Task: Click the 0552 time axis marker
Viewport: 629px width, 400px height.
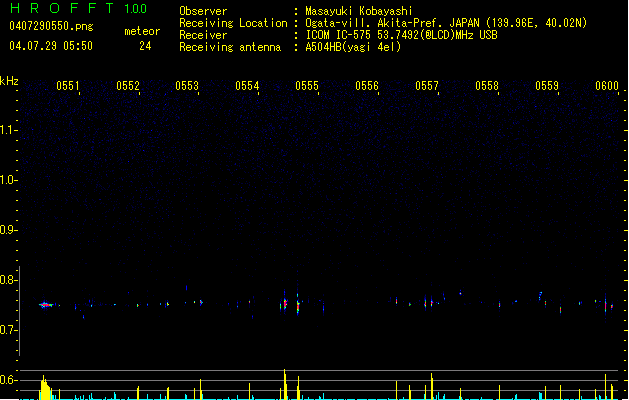Action: point(128,86)
